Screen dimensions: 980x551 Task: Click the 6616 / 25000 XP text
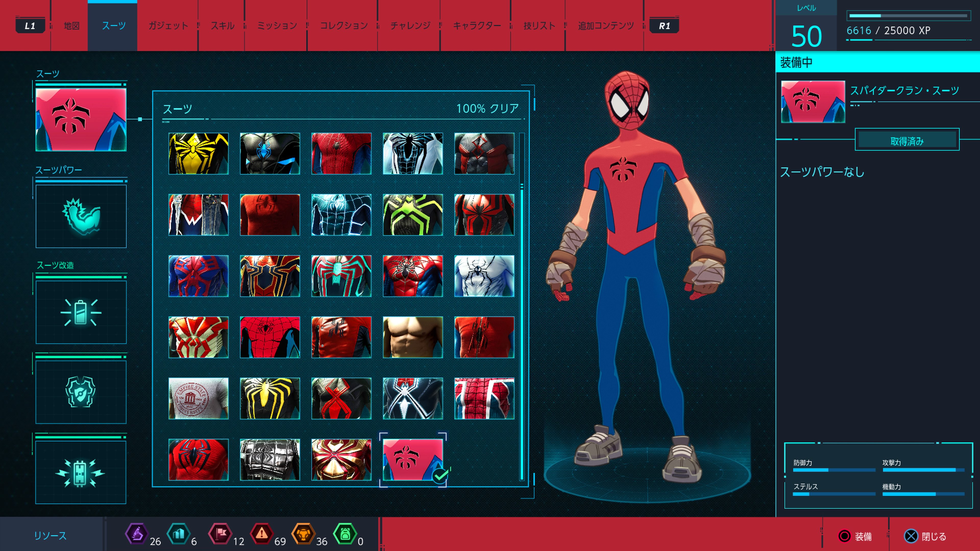pos(888,30)
